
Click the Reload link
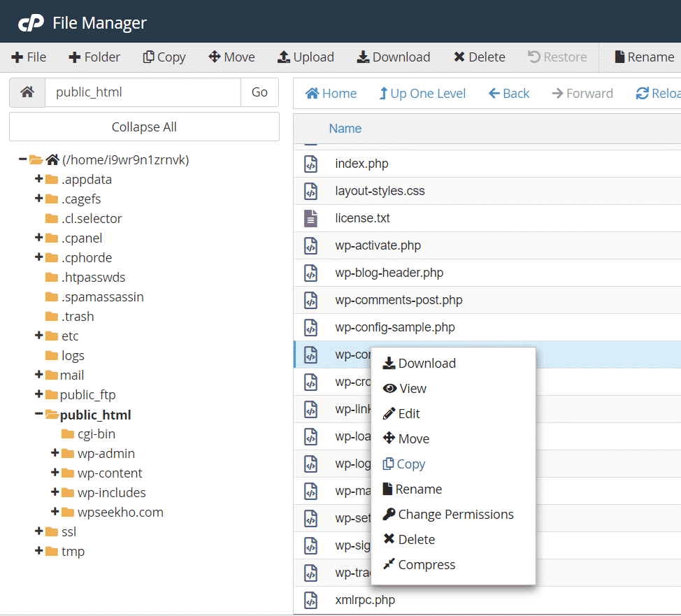point(658,94)
